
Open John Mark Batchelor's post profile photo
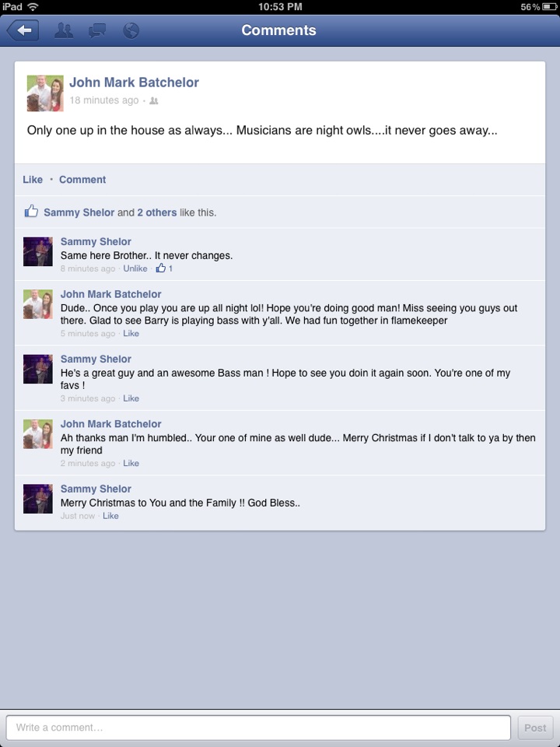click(x=45, y=93)
